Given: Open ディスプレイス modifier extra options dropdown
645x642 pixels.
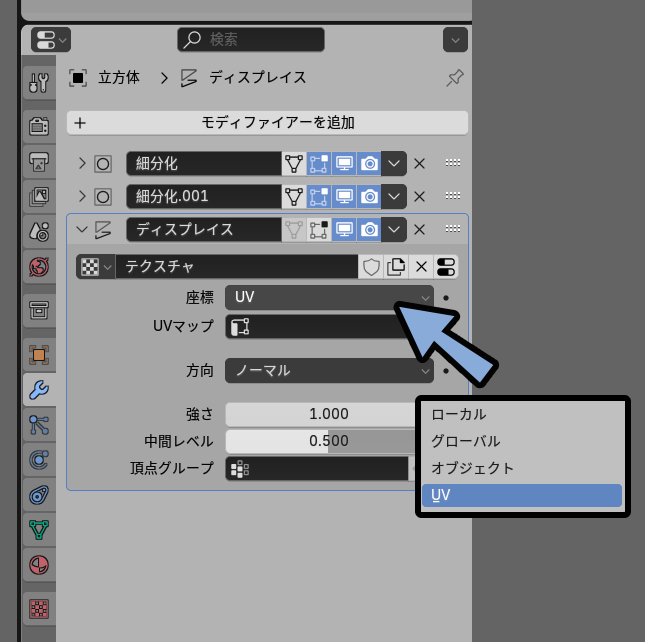Looking at the screenshot, I should point(394,229).
